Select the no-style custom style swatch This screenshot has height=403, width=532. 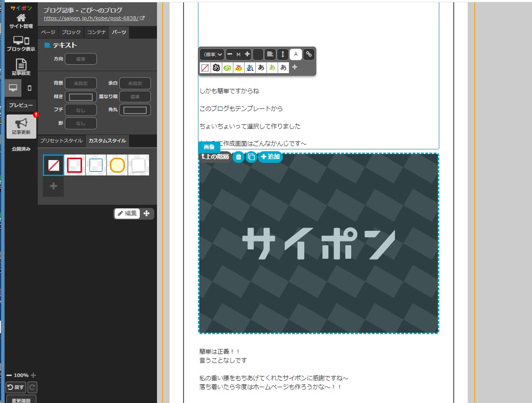coord(54,165)
